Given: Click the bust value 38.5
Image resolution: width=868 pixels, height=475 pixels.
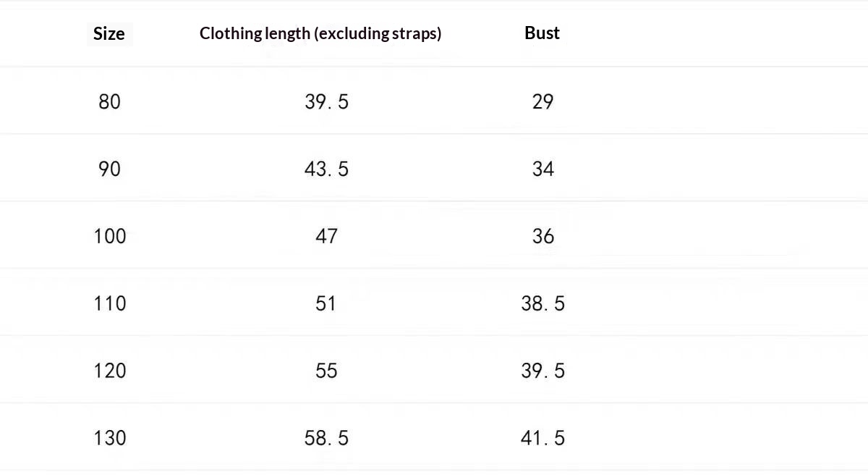Looking at the screenshot, I should 542,303.
